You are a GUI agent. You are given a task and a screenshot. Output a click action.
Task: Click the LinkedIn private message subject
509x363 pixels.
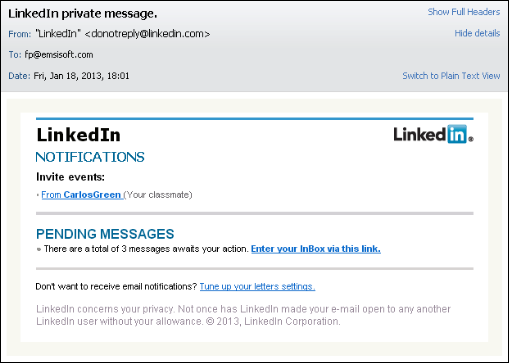83,14
